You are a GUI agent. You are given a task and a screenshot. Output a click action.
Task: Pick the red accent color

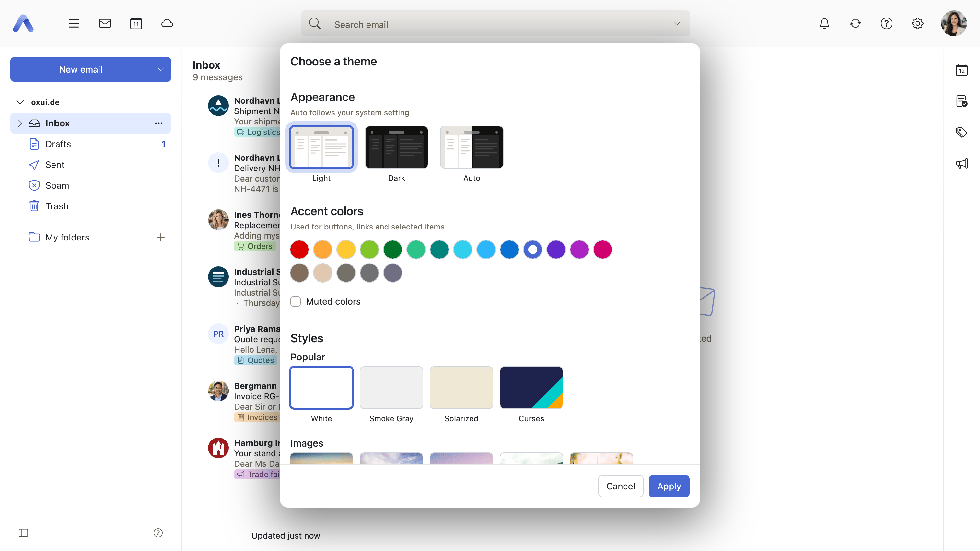299,250
